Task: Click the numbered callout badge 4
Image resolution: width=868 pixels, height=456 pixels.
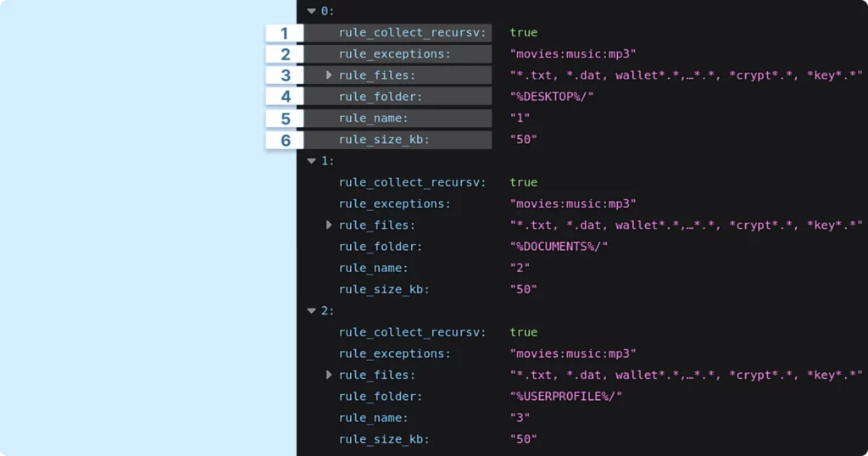Action: click(285, 97)
